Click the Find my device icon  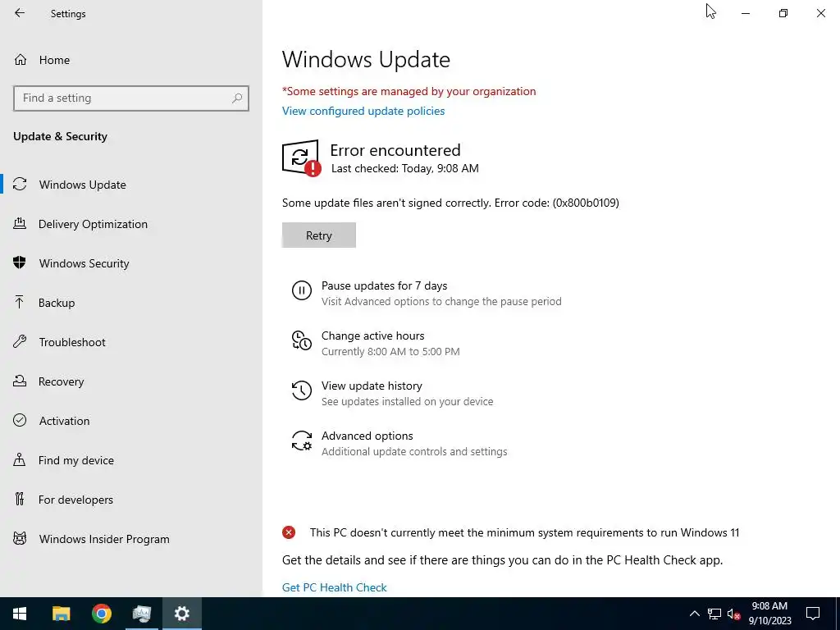point(20,459)
